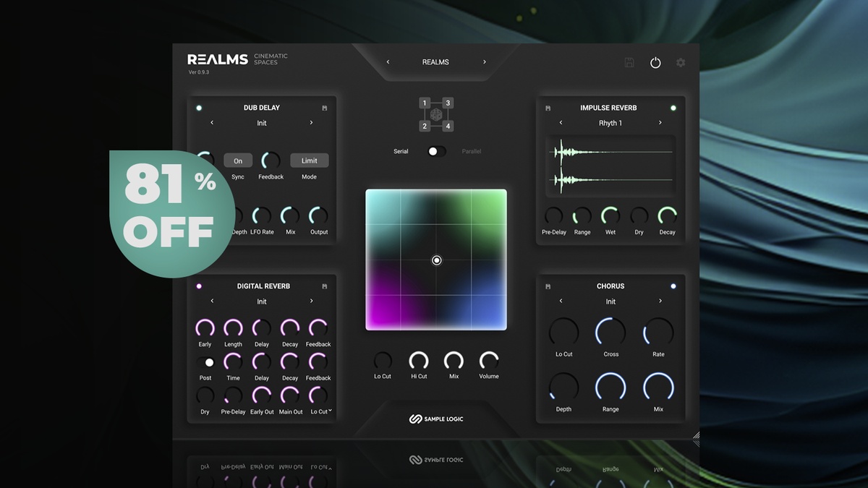Image resolution: width=868 pixels, height=488 pixels.
Task: Toggle the plugin power button
Action: point(655,63)
